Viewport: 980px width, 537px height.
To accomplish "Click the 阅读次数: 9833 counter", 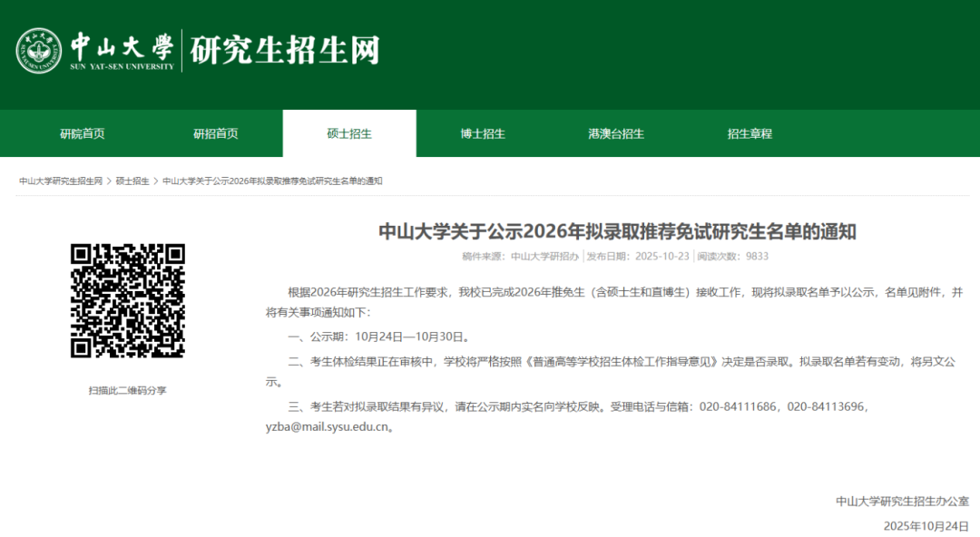I will [x=732, y=257].
